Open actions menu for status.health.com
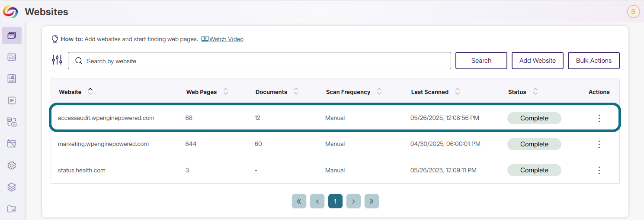The width and height of the screenshot is (644, 220). 599,170
